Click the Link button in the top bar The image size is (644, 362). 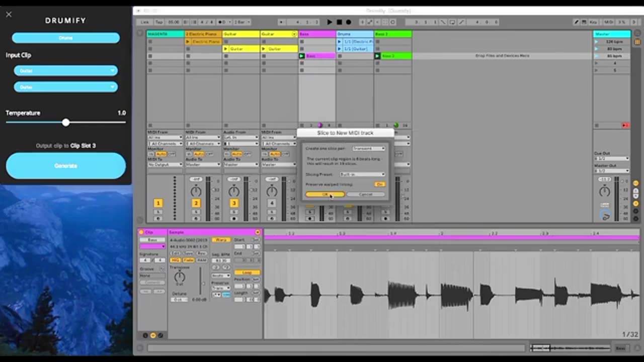[x=145, y=22]
